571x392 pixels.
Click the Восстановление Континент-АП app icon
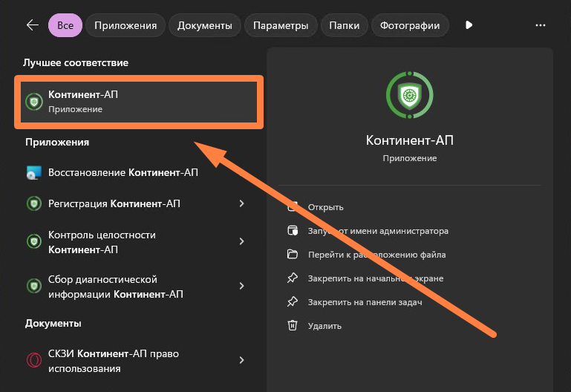click(x=33, y=173)
